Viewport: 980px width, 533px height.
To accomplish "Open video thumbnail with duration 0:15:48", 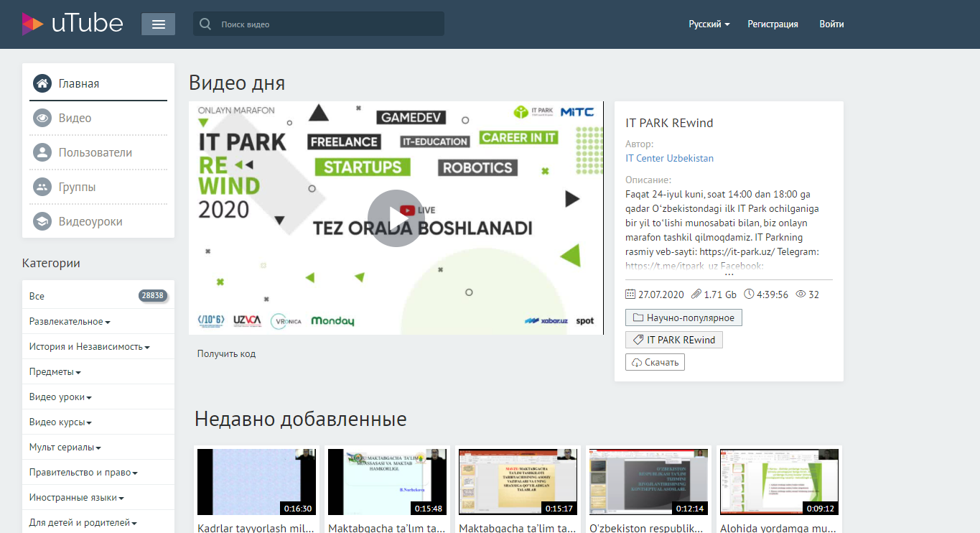I will tap(387, 482).
